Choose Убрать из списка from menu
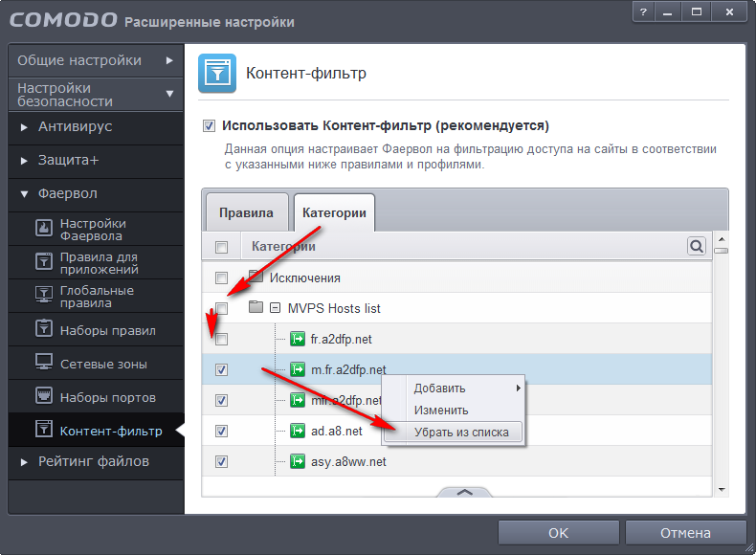This screenshot has height=555, width=756. tap(454, 433)
